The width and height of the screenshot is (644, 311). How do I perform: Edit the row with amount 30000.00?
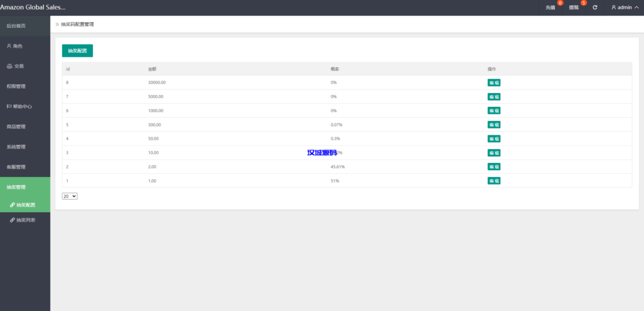(494, 82)
